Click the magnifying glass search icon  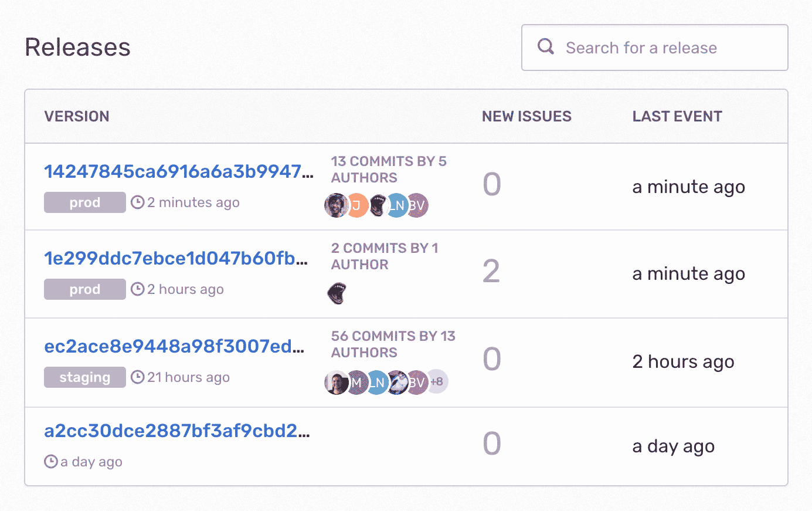pos(546,47)
